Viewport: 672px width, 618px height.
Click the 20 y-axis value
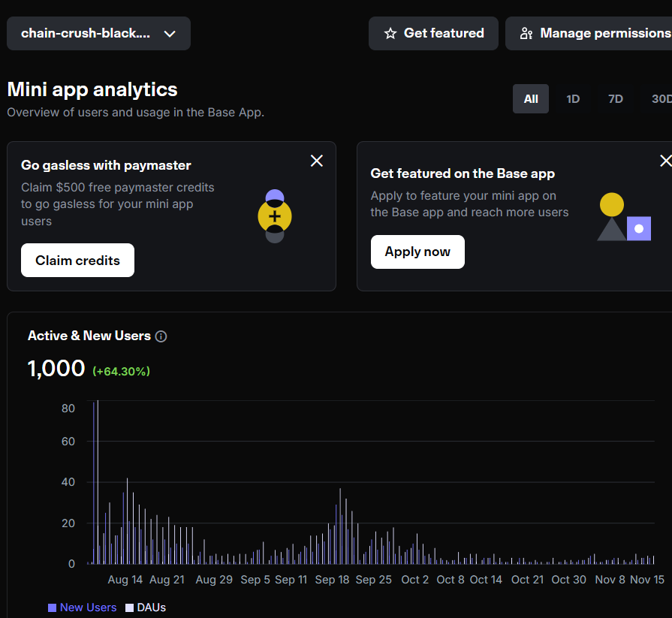coord(68,523)
